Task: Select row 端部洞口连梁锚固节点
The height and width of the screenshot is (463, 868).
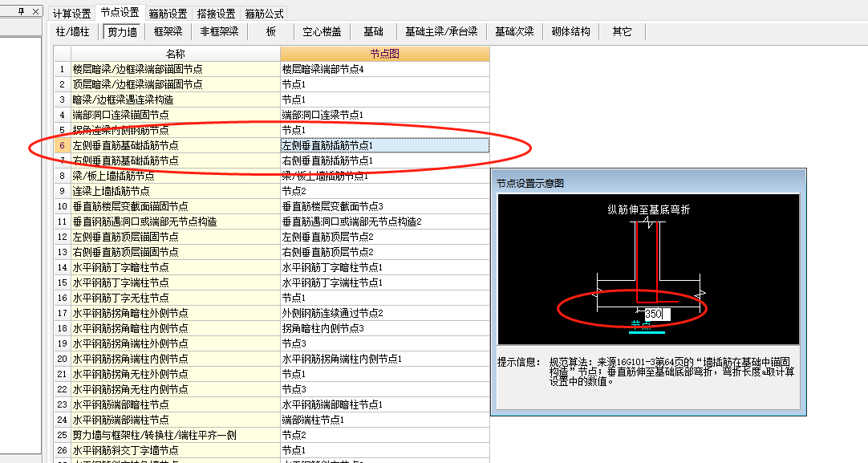Action: point(176,115)
